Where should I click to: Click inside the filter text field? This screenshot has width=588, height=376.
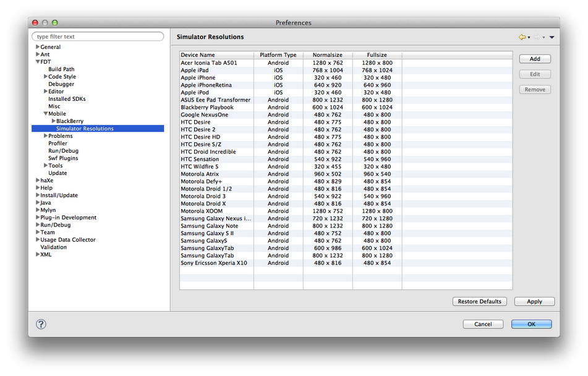click(x=97, y=36)
